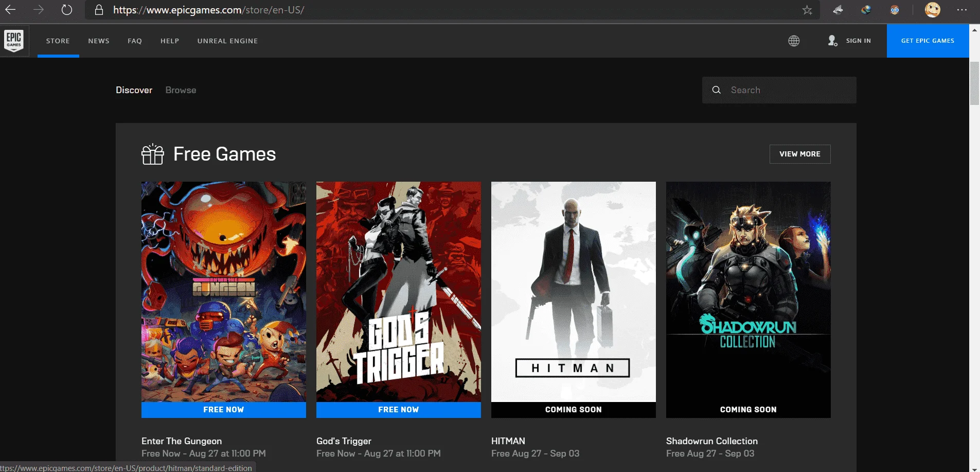Click 'Free Now - Aug 27' under Enter The Gungeon
This screenshot has height=472, width=980.
(204, 453)
